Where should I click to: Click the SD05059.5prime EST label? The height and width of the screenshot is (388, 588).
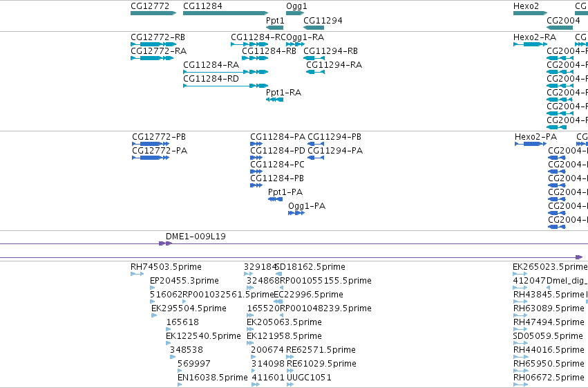[548, 336]
